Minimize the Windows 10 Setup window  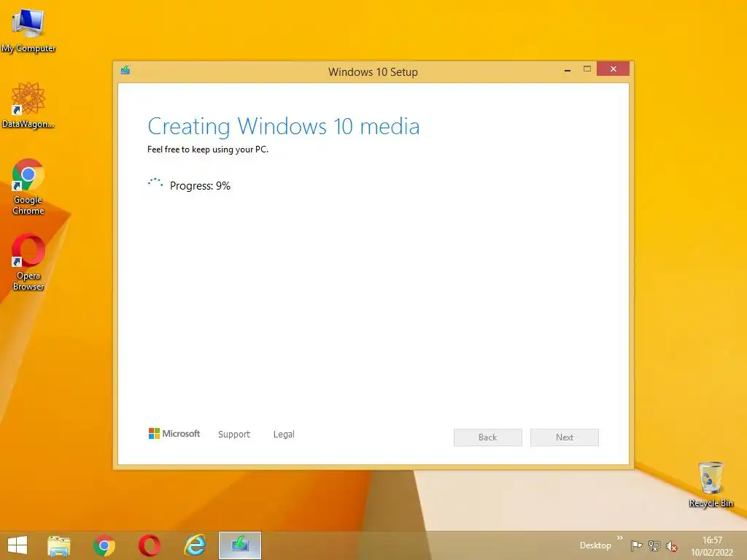pos(567,69)
